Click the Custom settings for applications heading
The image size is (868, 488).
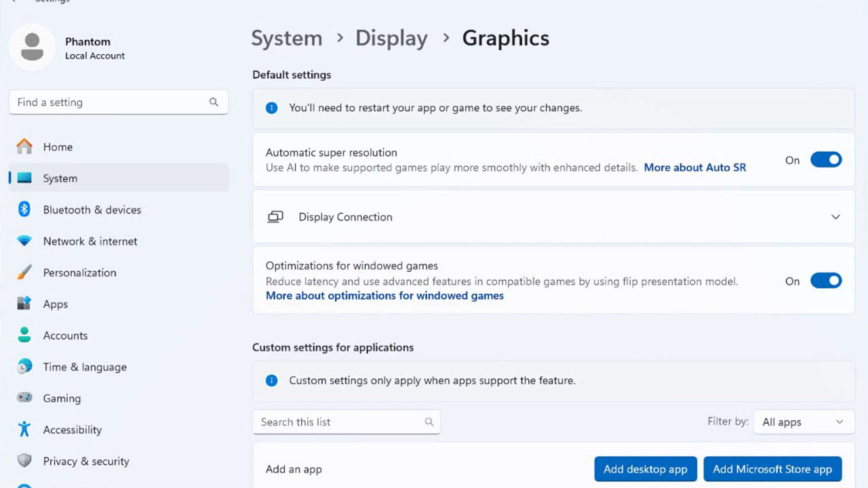coord(333,347)
